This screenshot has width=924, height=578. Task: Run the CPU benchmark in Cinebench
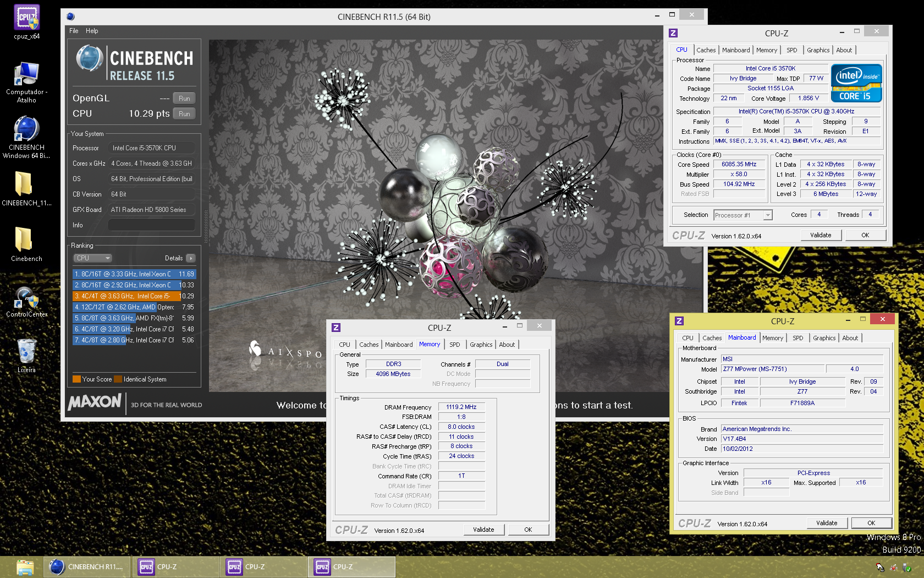click(x=184, y=114)
